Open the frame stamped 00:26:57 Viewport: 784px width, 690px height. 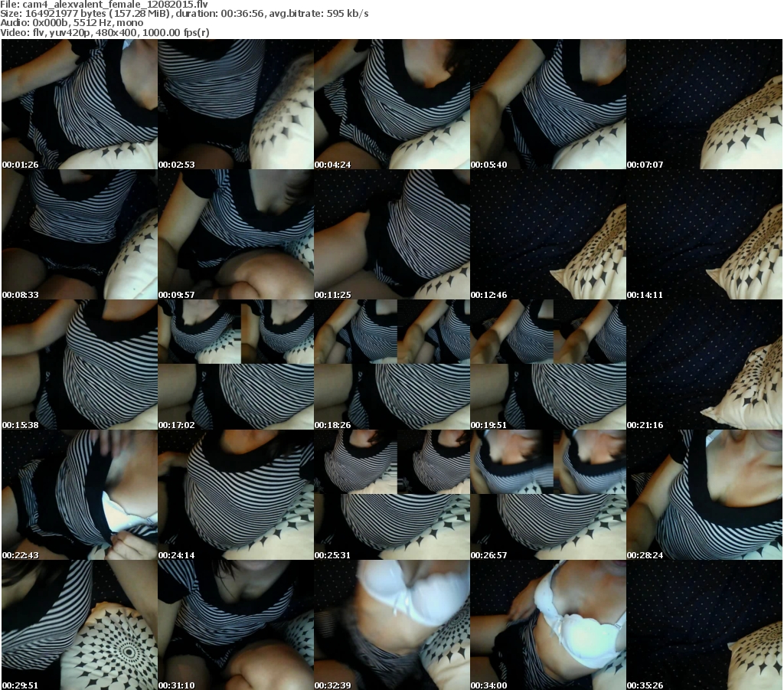[548, 495]
